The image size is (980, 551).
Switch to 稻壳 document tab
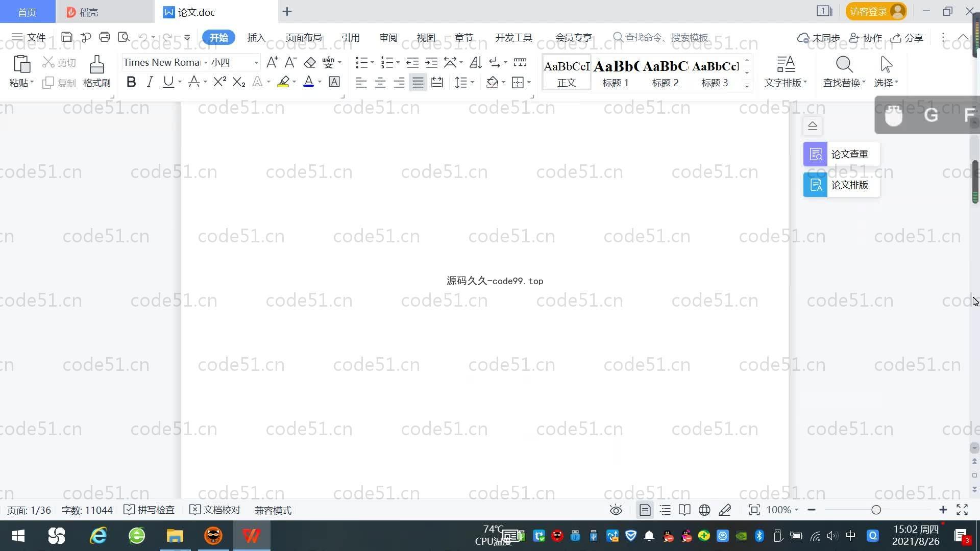[105, 12]
